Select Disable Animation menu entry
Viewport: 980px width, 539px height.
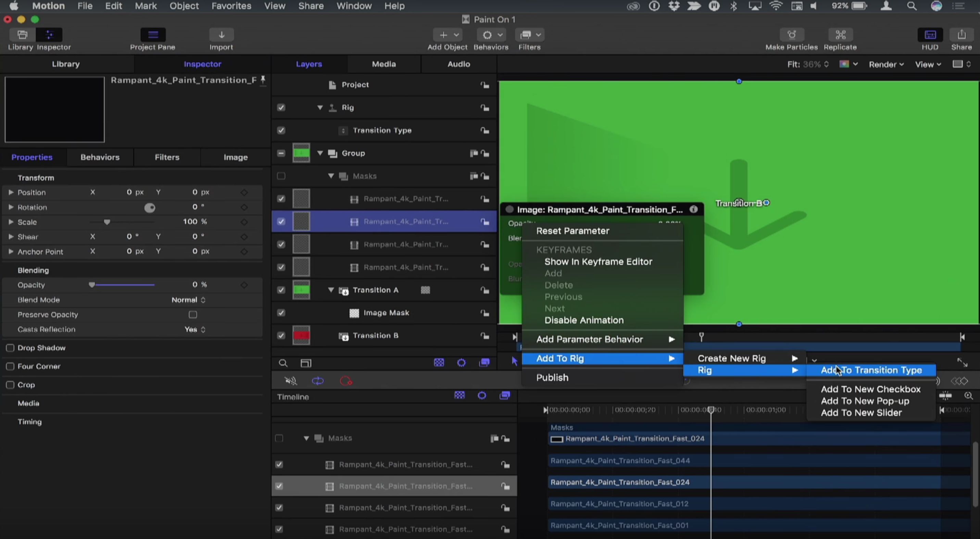(x=584, y=320)
